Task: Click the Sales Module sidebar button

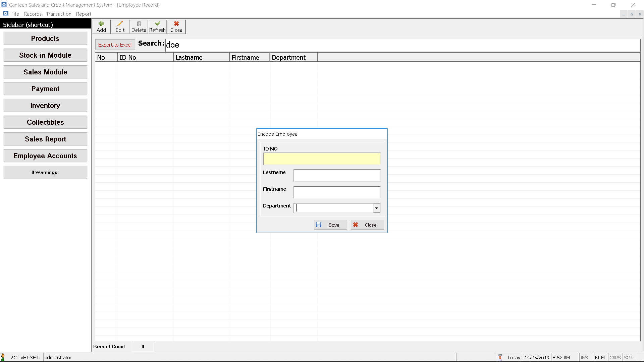Action: [x=45, y=72]
